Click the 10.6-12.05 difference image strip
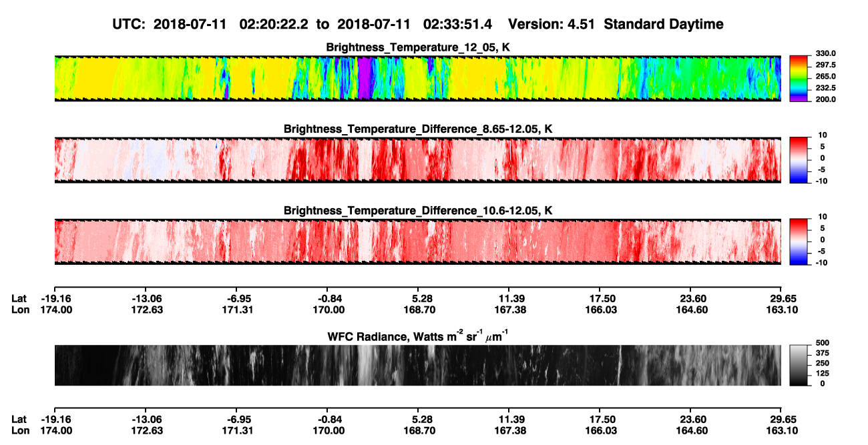 click(418, 242)
